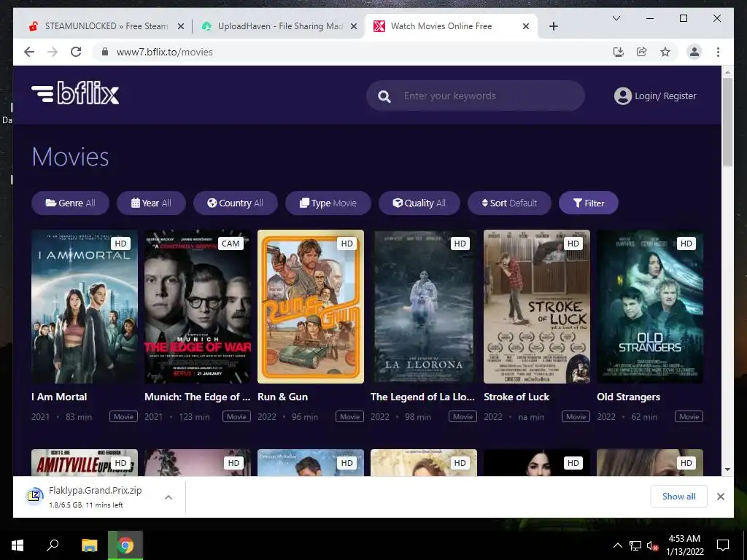
Task: Open Chrome's three-dot menu
Action: tap(718, 52)
